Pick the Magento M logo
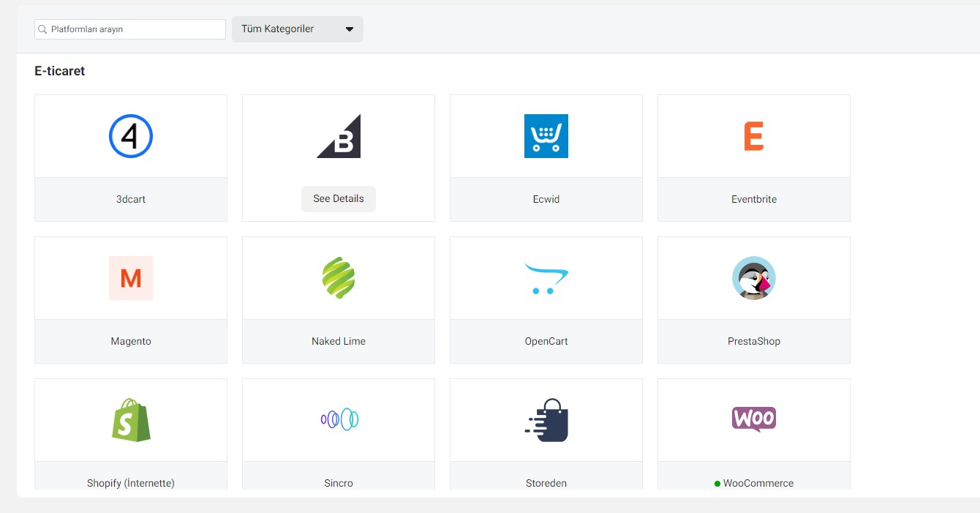Viewport: 980px width, 513px height. click(131, 278)
